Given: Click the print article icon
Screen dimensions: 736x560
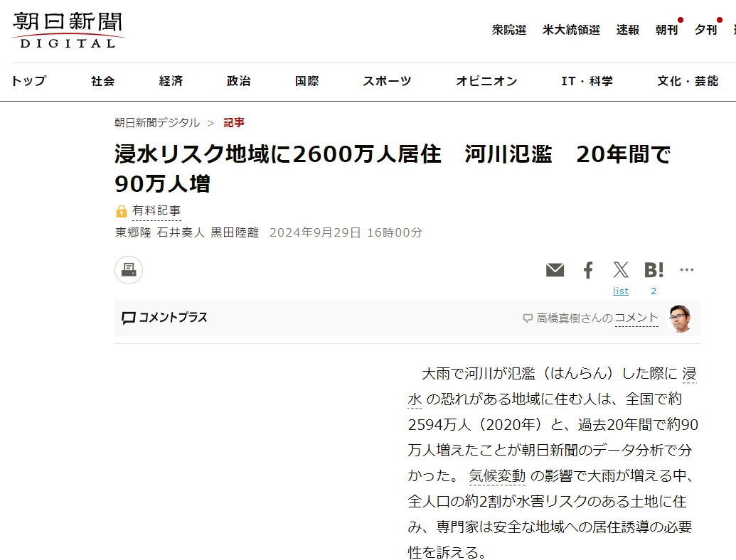Looking at the screenshot, I should click(x=129, y=270).
